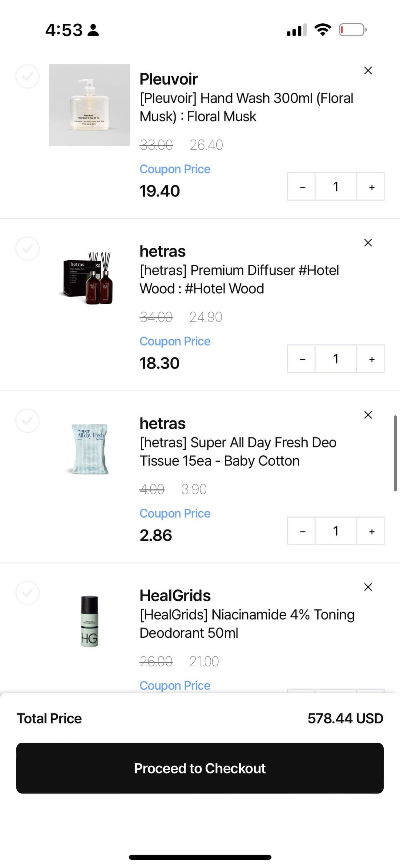Remove Pleuvoir Hand Wash from cart

coord(368,70)
